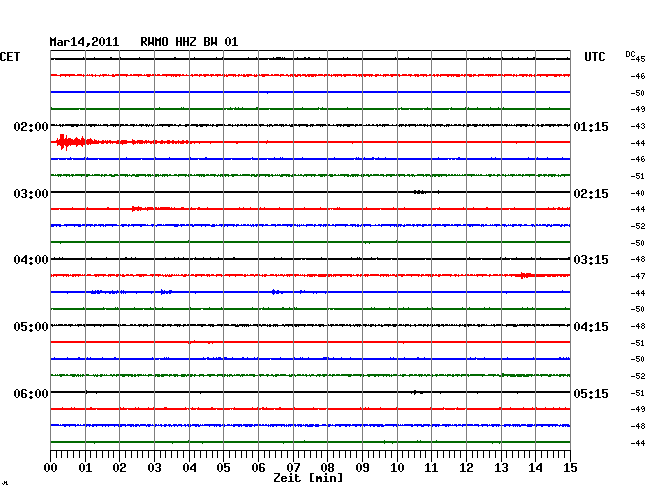Click the date label Mar14,2011
This screenshot has width=650, height=494.
pos(84,42)
